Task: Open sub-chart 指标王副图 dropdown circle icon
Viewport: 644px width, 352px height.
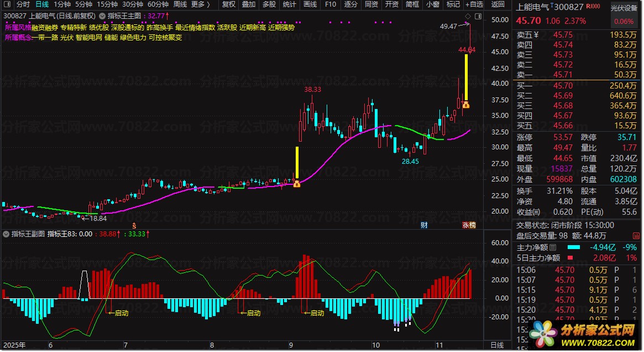Action: point(6,234)
